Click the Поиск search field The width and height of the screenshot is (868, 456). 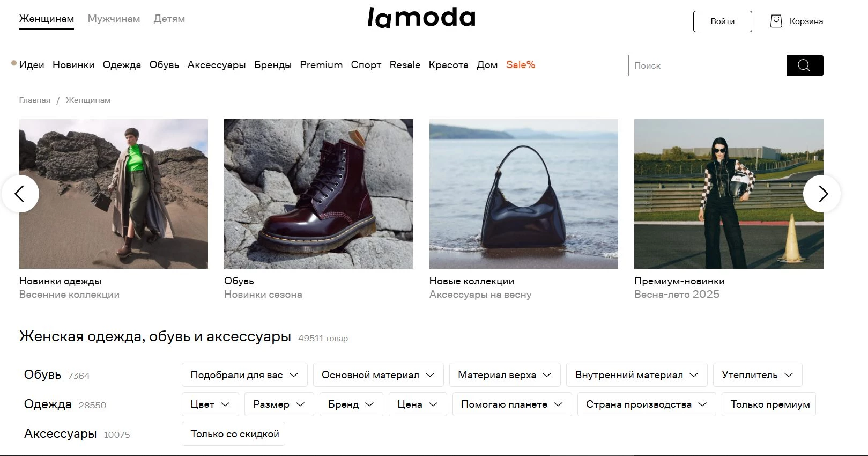(707, 65)
